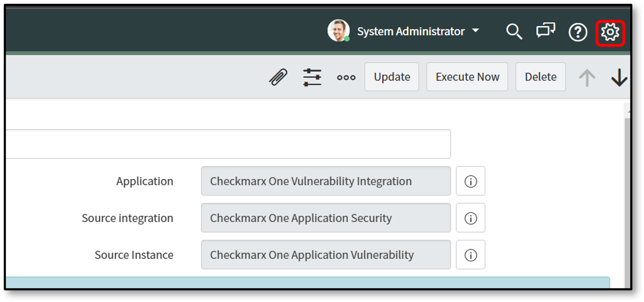The height and width of the screenshot is (302, 644).
Task: Click the Application field label
Action: pyautogui.click(x=145, y=181)
